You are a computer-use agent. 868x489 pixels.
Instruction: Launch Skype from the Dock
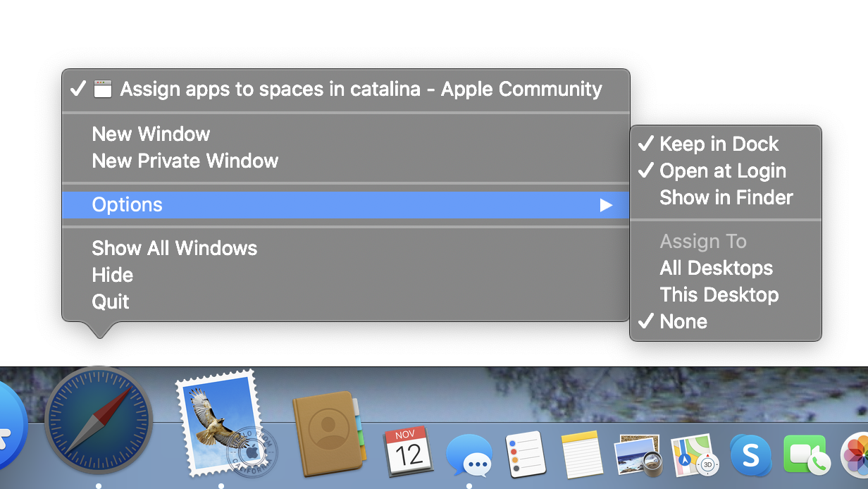click(750, 455)
